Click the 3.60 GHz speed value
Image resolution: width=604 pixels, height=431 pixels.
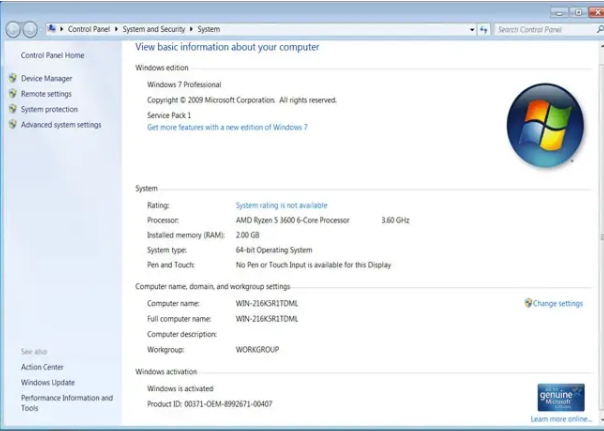[x=396, y=220]
